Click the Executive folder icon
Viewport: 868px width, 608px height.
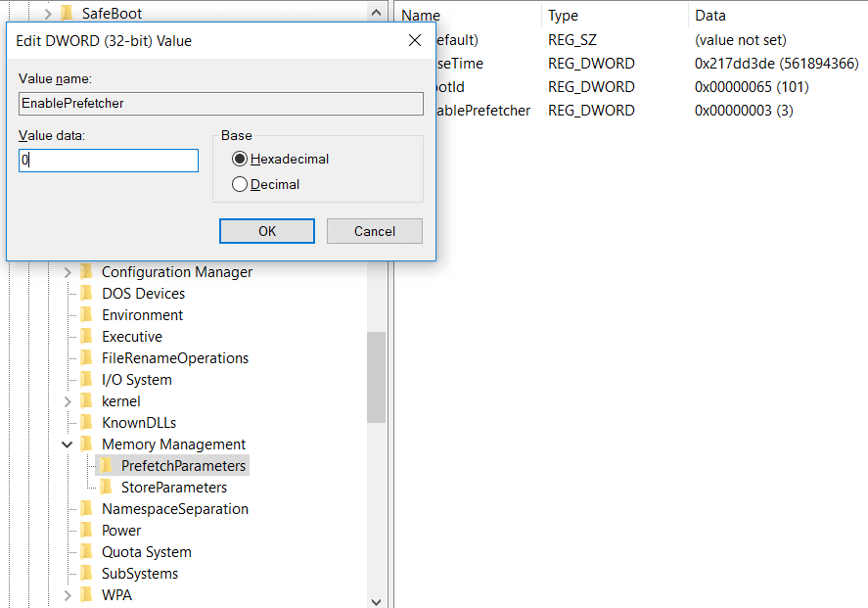pyautogui.click(x=87, y=337)
